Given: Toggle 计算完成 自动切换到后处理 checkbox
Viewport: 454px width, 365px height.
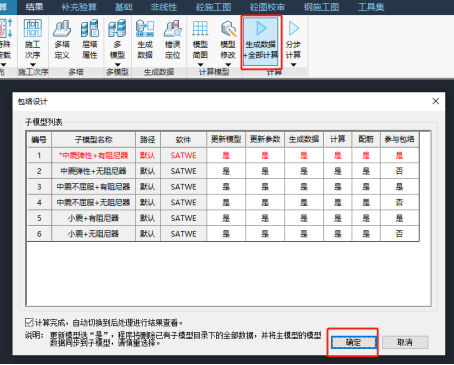Looking at the screenshot, I should coord(29,322).
